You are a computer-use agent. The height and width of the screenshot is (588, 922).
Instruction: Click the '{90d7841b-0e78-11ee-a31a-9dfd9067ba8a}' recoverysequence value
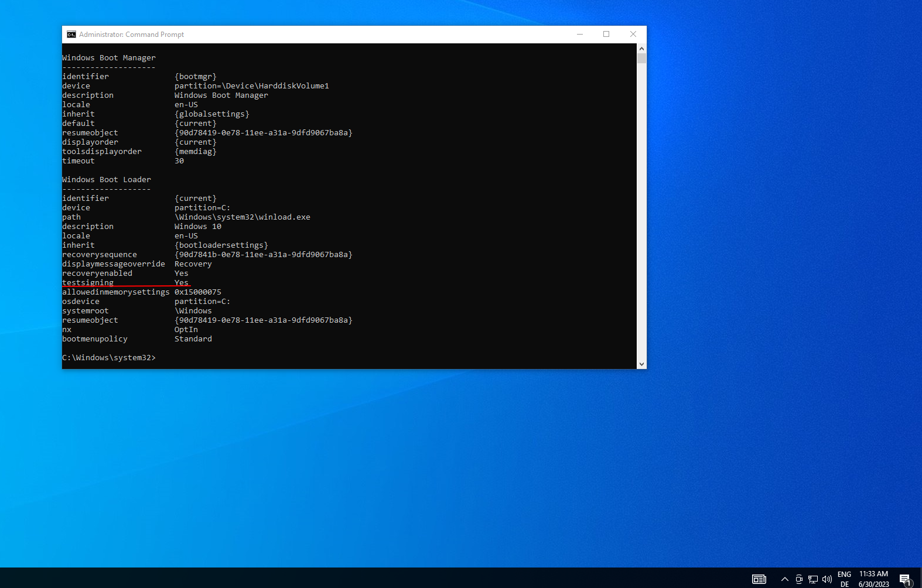coord(264,255)
